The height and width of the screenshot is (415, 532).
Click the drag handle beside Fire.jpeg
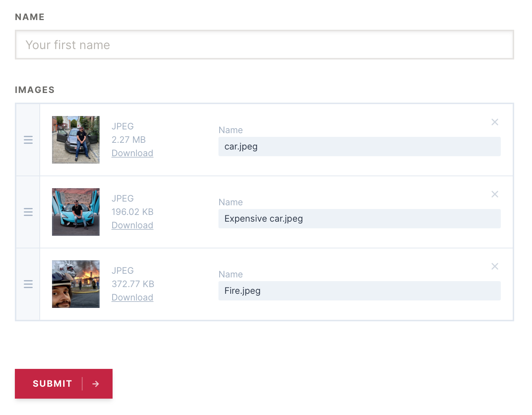28,284
